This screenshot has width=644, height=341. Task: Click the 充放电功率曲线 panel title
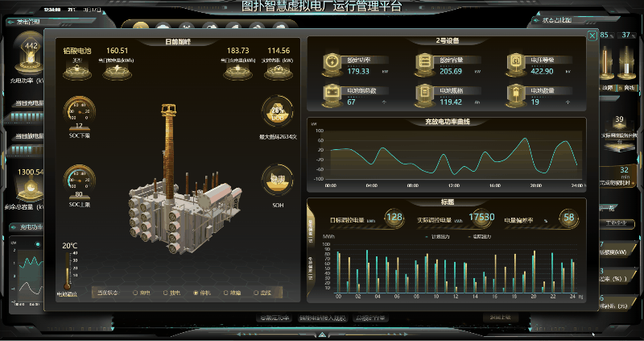click(448, 123)
